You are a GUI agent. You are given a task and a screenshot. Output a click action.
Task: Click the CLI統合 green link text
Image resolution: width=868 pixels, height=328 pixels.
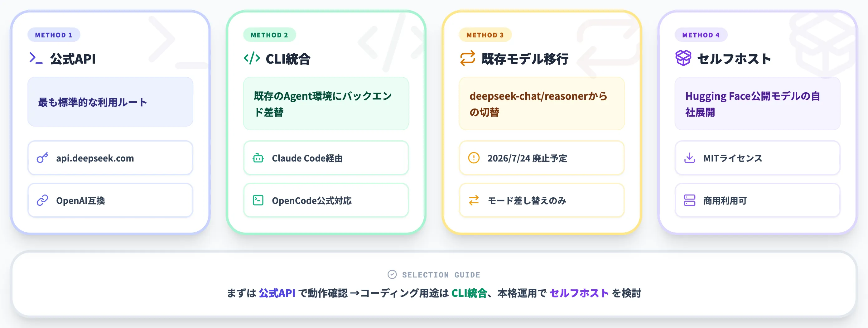click(x=470, y=293)
